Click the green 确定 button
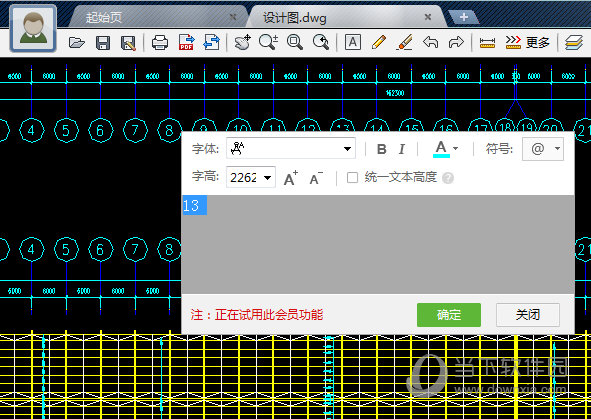Screen dimensions: 591x419 point(449,315)
